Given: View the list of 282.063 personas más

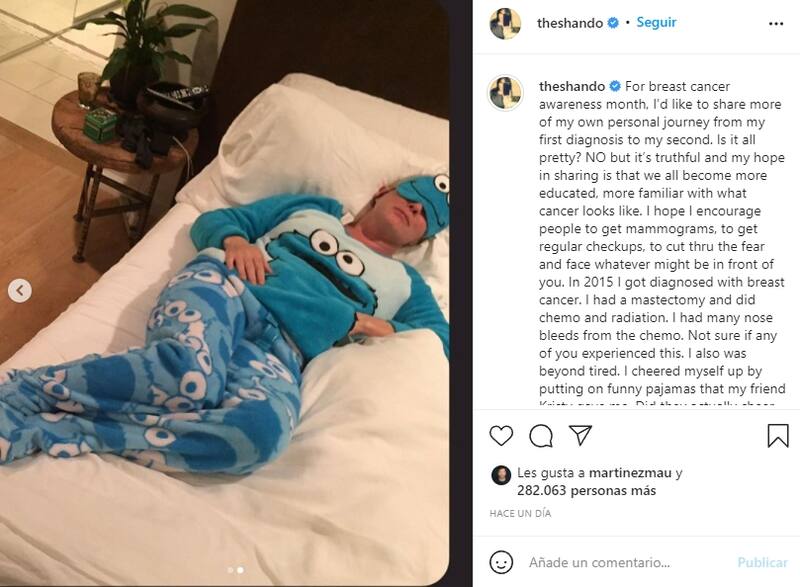Looking at the screenshot, I should coord(587,491).
